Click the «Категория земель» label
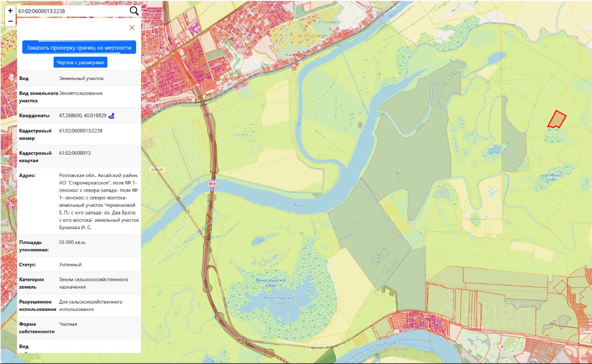Image resolution: width=592 pixels, height=364 pixels. (31, 283)
